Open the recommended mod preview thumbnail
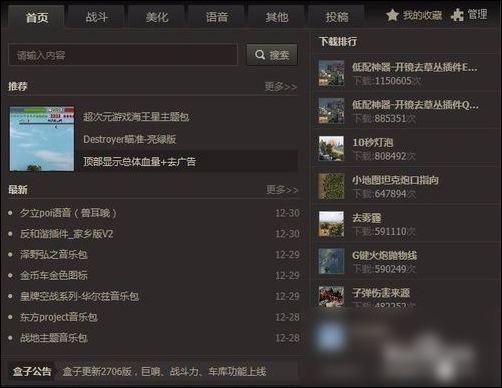 (42, 139)
